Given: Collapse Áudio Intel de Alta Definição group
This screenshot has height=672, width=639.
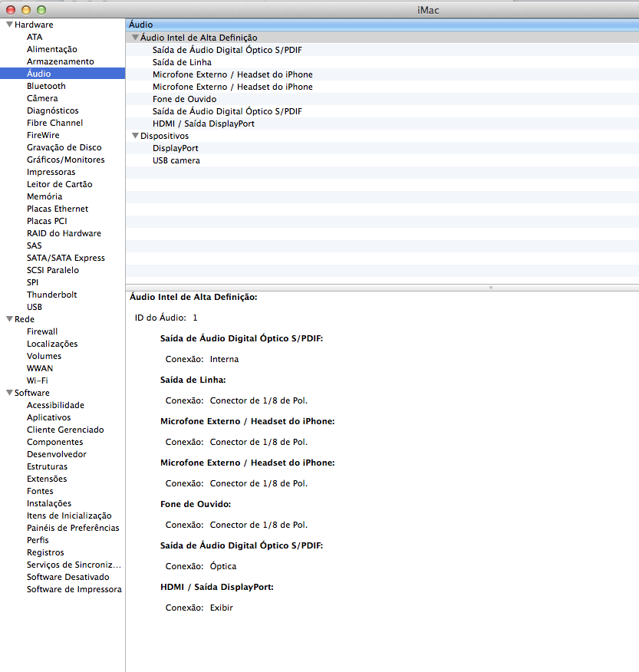Looking at the screenshot, I should 135,38.
